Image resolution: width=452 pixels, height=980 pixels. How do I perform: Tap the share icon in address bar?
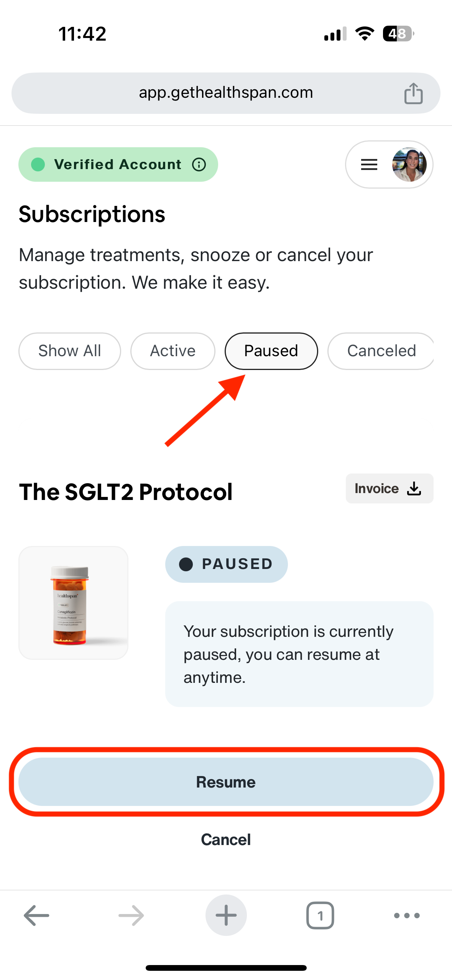(x=413, y=93)
